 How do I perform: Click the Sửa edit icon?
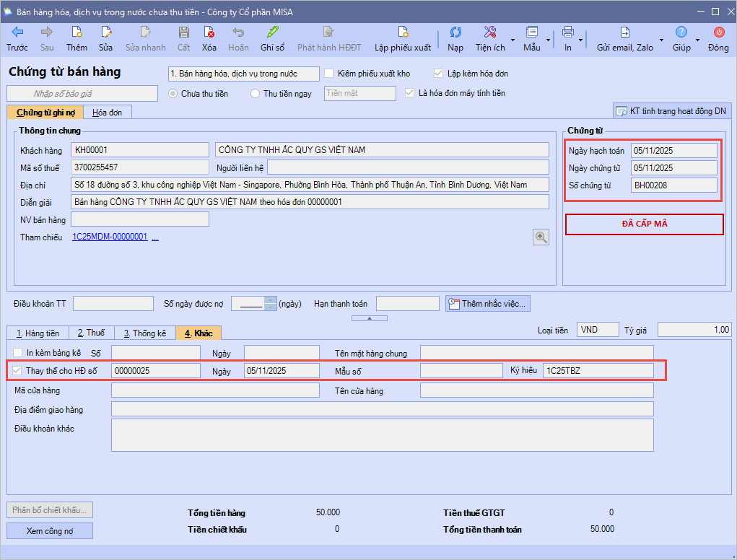(x=106, y=32)
